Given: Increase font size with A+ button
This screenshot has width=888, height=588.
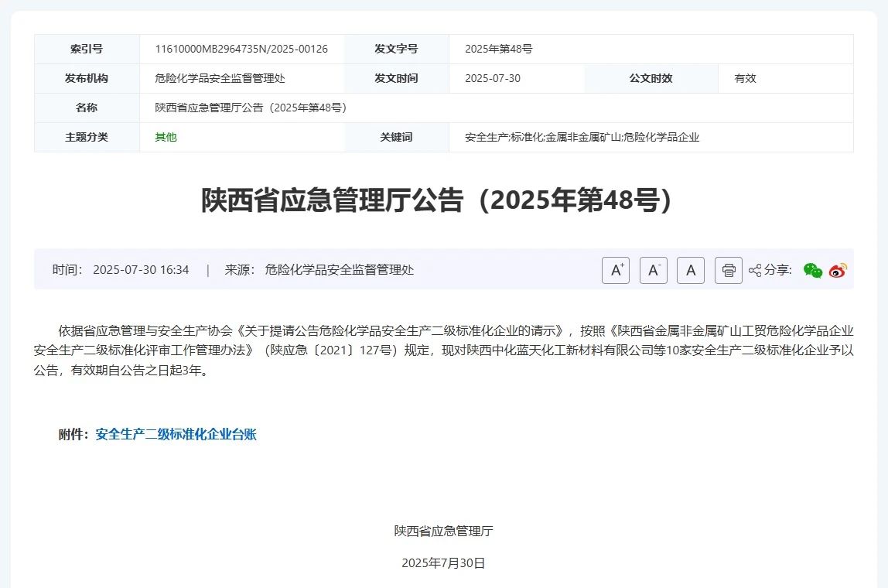Looking at the screenshot, I should [x=616, y=270].
